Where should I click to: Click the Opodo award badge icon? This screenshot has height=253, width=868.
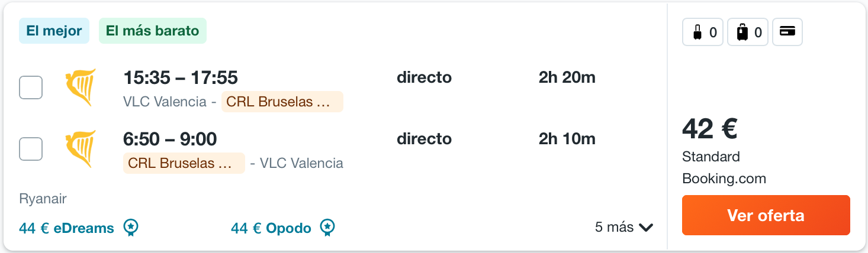pyautogui.click(x=327, y=228)
